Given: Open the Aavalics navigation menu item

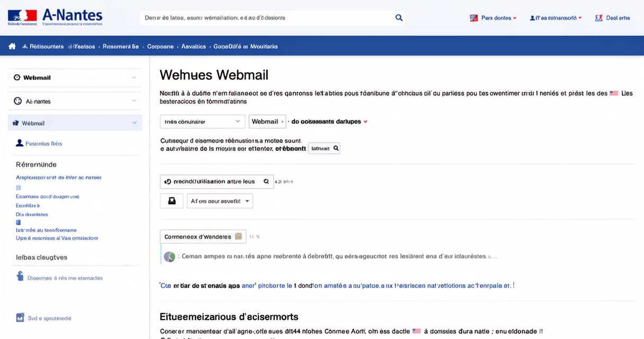Looking at the screenshot, I should pos(193,47).
